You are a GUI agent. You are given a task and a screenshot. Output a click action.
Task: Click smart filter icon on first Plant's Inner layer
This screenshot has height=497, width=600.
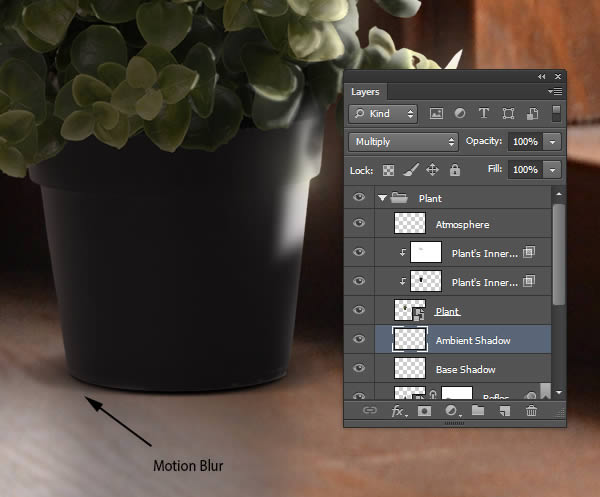(529, 252)
